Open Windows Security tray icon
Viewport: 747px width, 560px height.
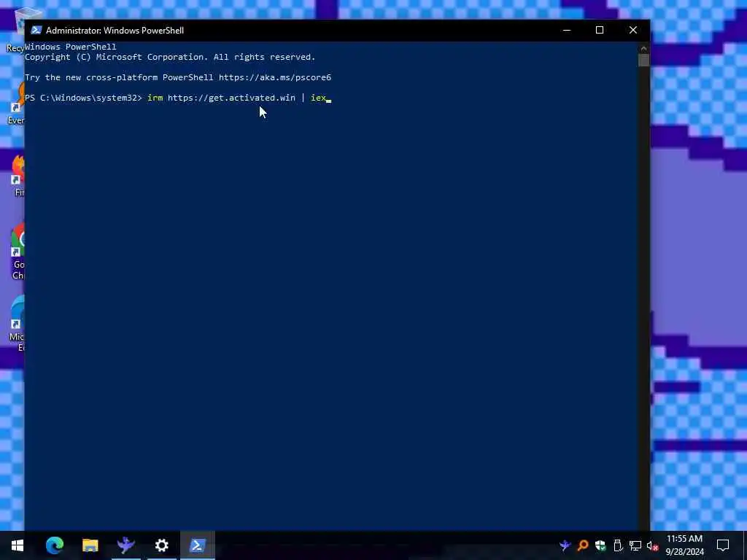coord(600,545)
